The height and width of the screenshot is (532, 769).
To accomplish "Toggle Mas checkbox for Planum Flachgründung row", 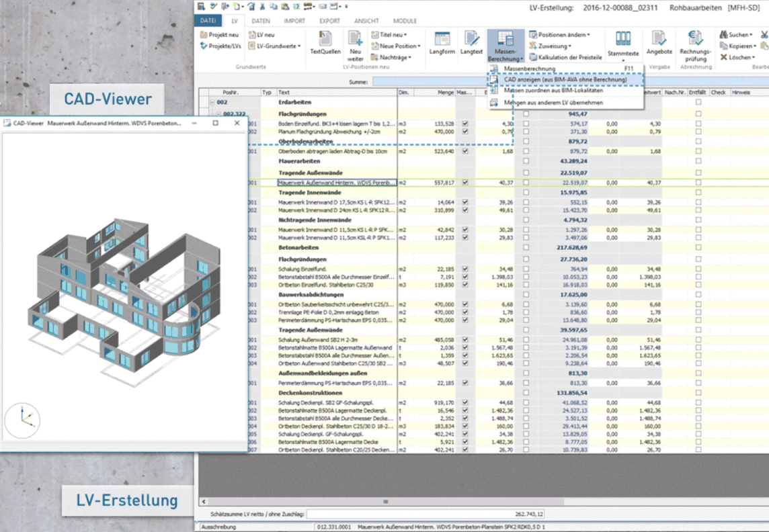I will pyautogui.click(x=465, y=132).
